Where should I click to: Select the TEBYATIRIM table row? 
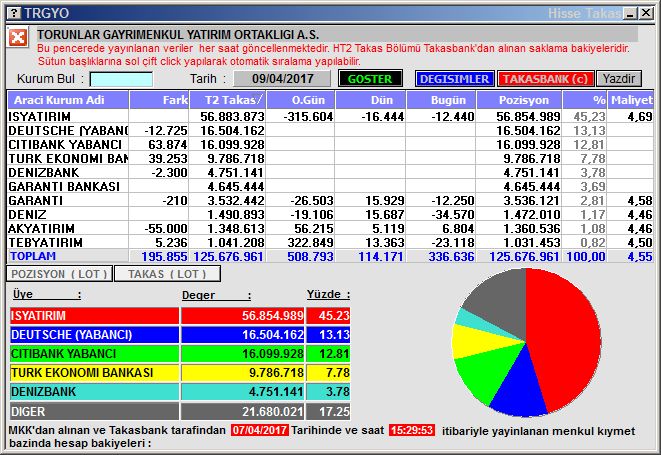[330, 242]
